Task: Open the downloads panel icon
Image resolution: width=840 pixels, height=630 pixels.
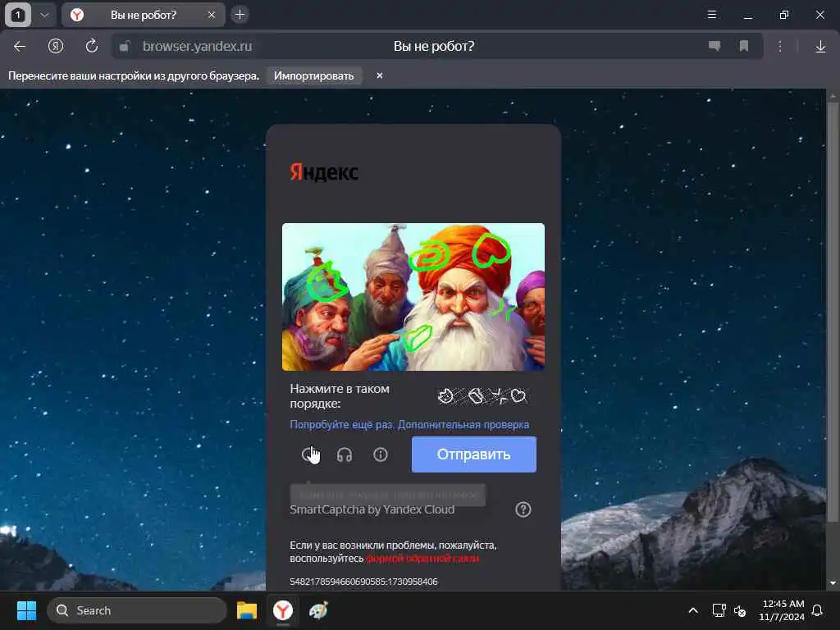Action: tap(820, 47)
